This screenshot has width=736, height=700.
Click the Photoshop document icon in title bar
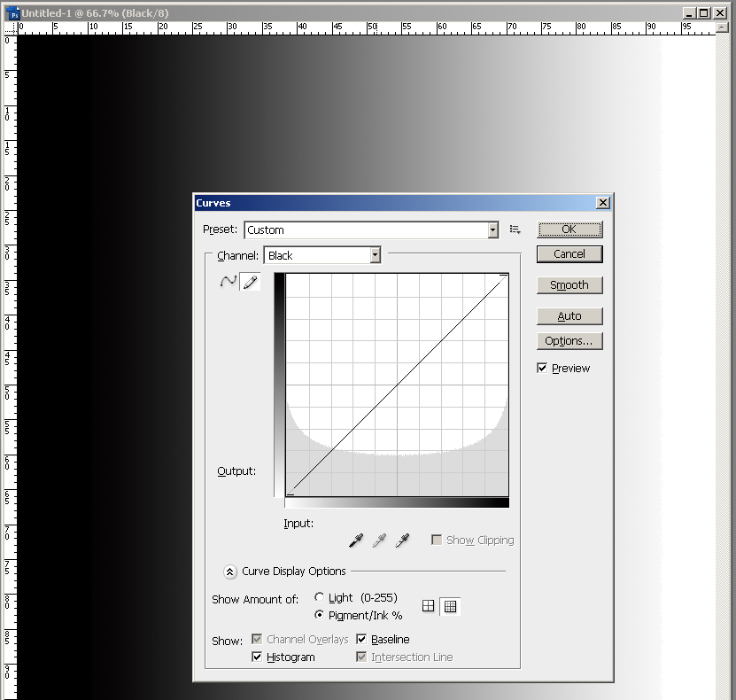(12, 13)
